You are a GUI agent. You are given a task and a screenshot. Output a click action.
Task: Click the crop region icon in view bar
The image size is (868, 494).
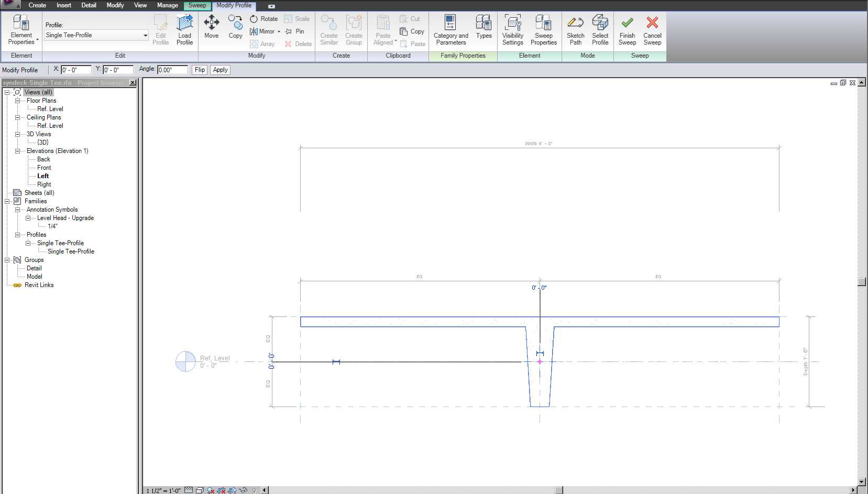coord(222,490)
